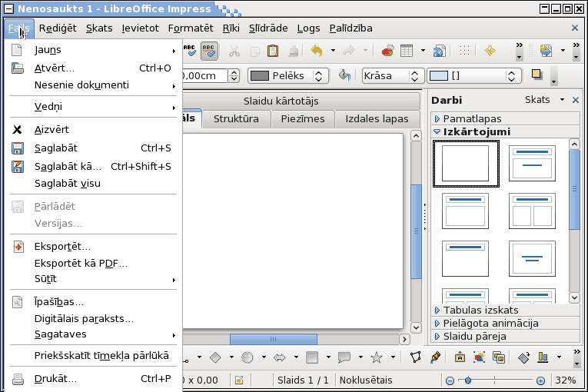Screen dimensions: 588x392
Task: Click the line width cm input field
Action: pos(205,76)
